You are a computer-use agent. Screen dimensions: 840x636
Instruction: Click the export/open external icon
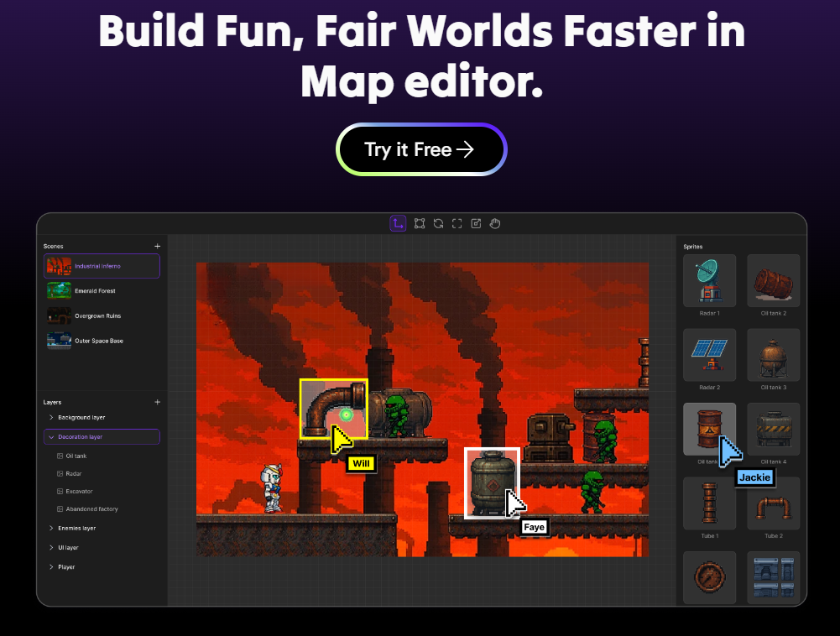[x=476, y=223]
